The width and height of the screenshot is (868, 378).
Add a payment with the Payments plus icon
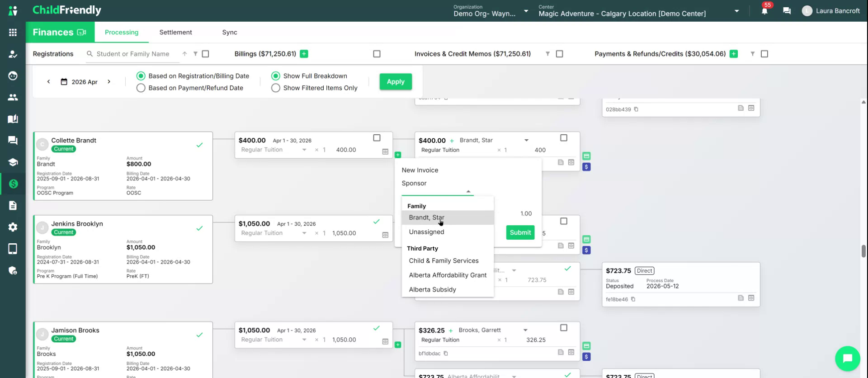click(x=734, y=54)
